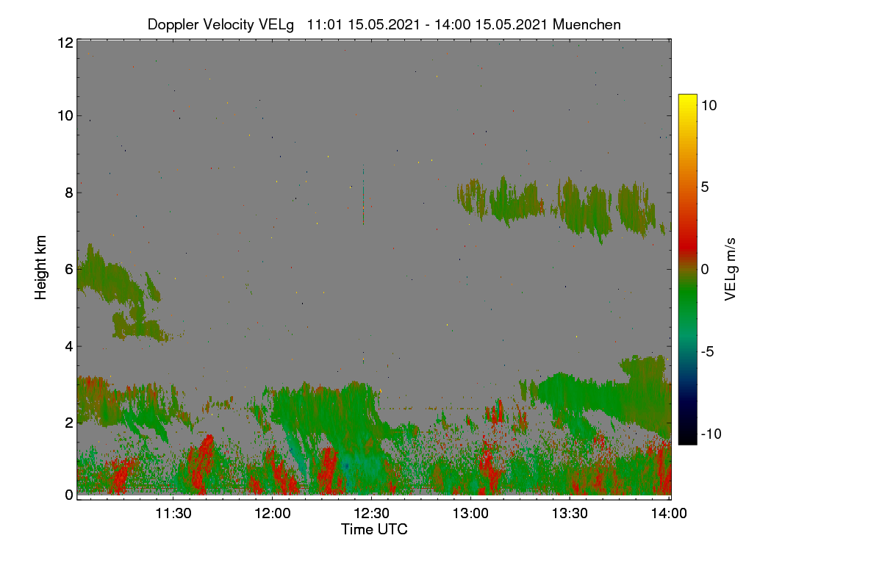Click the 13:30 time tick label
Screen dimensions: 882x588
point(570,514)
